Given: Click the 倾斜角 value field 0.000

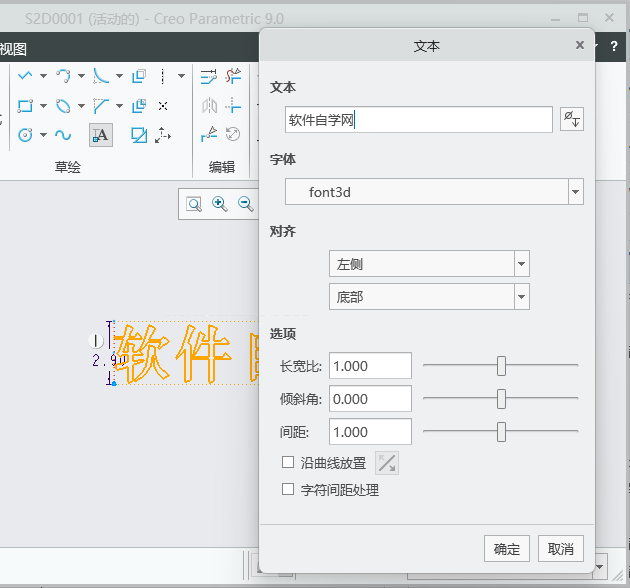Looking at the screenshot, I should [x=370, y=399].
